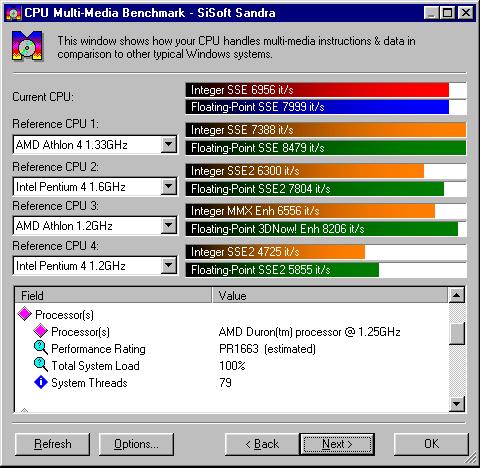Image resolution: width=480 pixels, height=469 pixels.
Task: Click the Field column header
Action: (113, 295)
